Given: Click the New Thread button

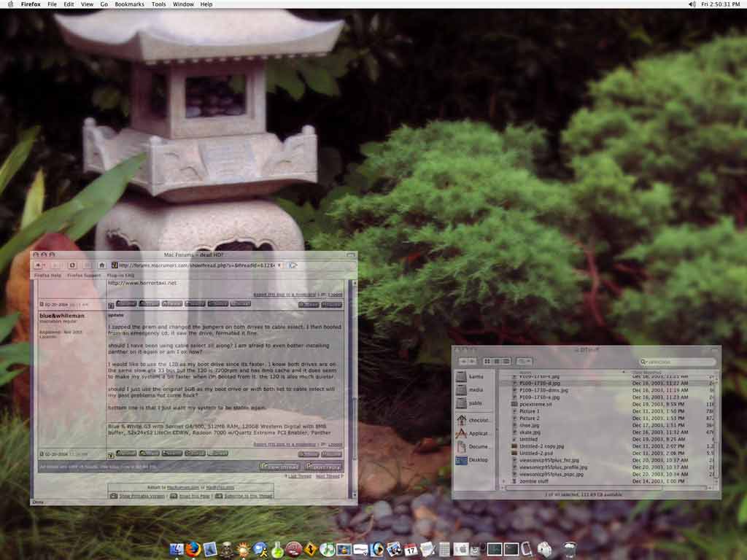Looking at the screenshot, I should 279,467.
